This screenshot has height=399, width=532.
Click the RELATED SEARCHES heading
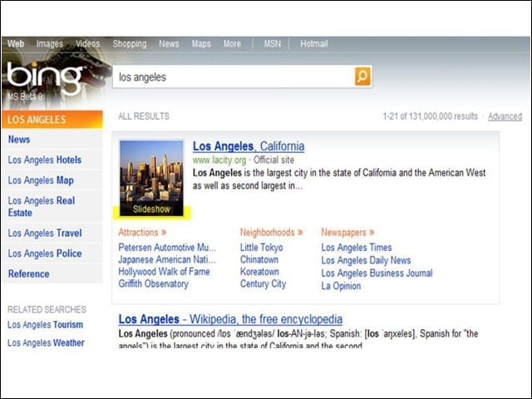(x=47, y=309)
